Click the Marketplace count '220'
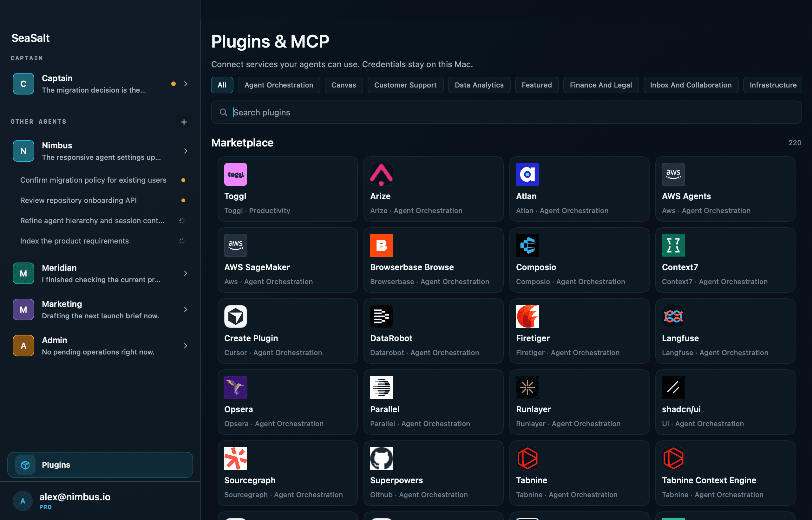This screenshot has width=812, height=520. [x=795, y=143]
